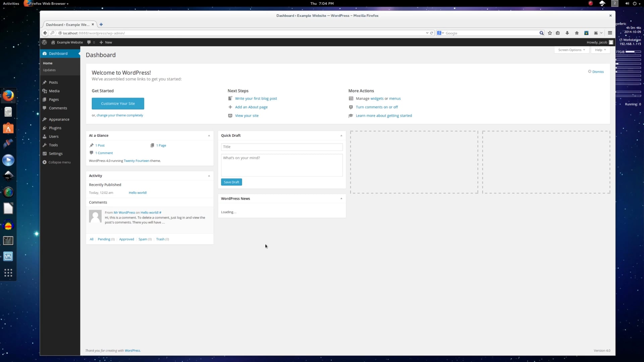Open Tools in admin sidebar
Image resolution: width=644 pixels, height=362 pixels.
pos(53,145)
